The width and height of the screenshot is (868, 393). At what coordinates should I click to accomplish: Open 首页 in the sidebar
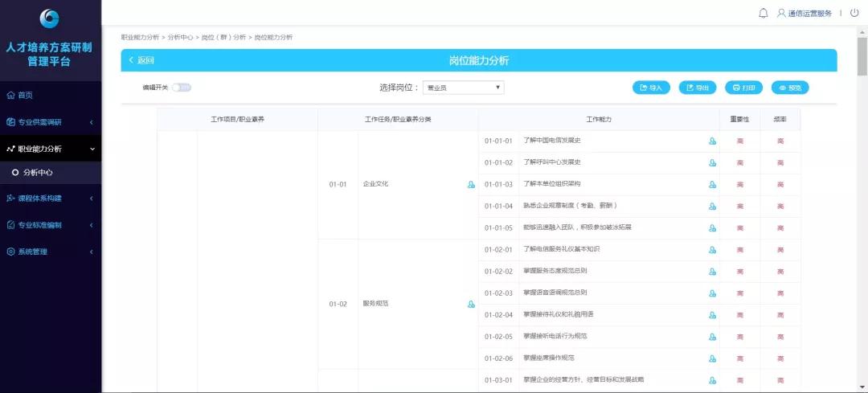(x=26, y=95)
